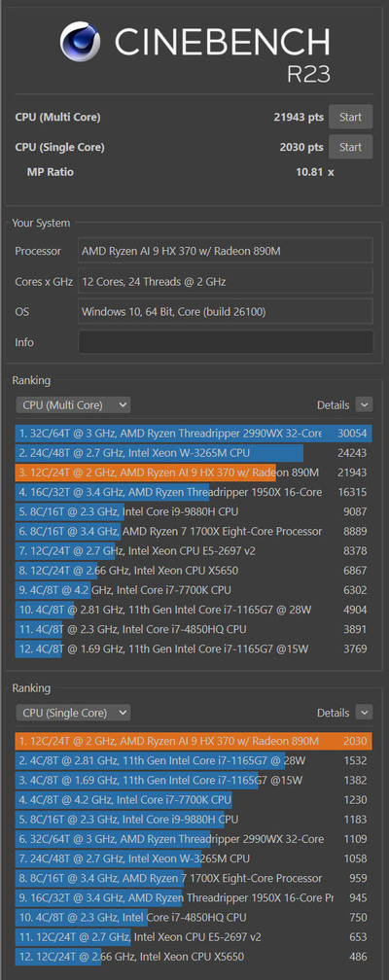Select top single core entry scoring 2030
389x980 pixels.
pyautogui.click(x=194, y=741)
